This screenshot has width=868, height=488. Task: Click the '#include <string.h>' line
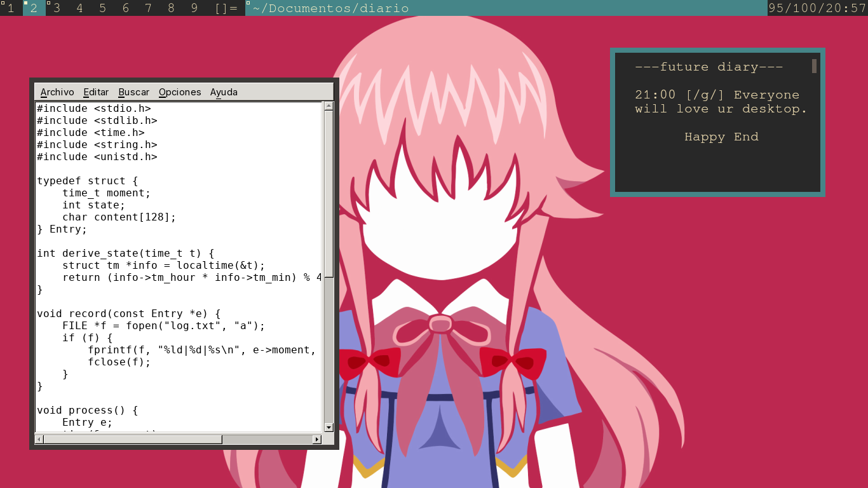(97, 145)
